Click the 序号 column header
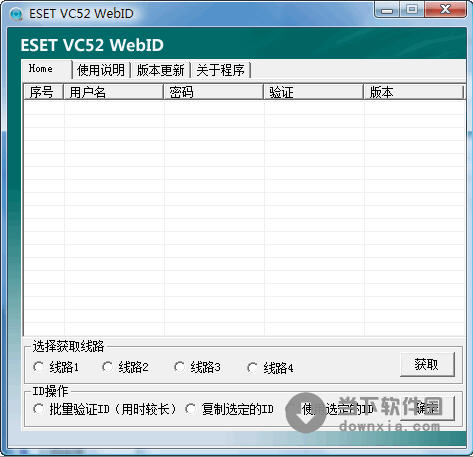This screenshot has width=473, height=457. 43,92
